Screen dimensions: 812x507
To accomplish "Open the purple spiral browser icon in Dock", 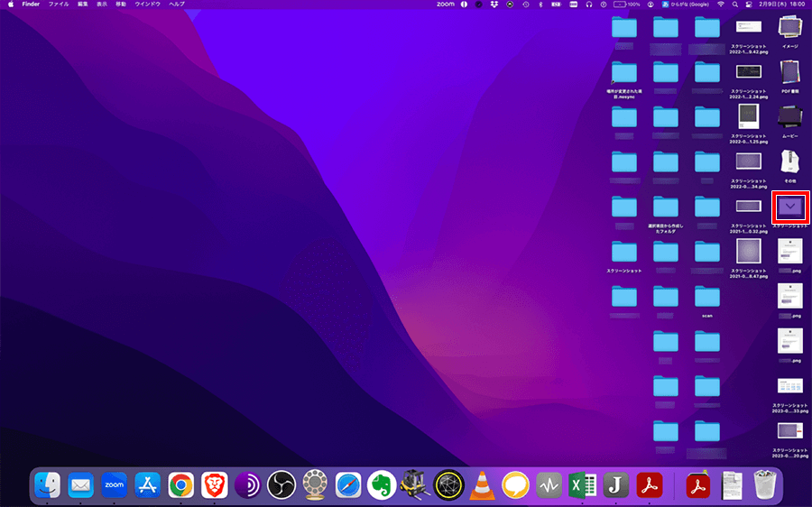I will click(247, 485).
